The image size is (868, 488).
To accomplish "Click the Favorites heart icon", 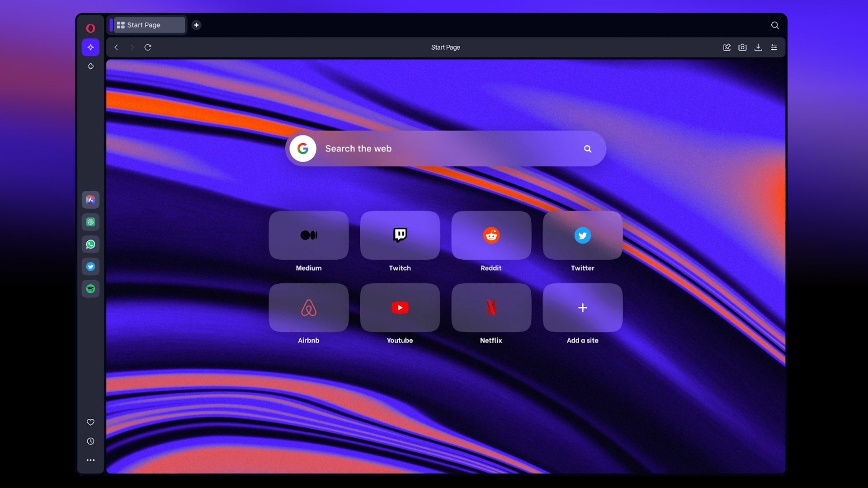I will tap(90, 421).
